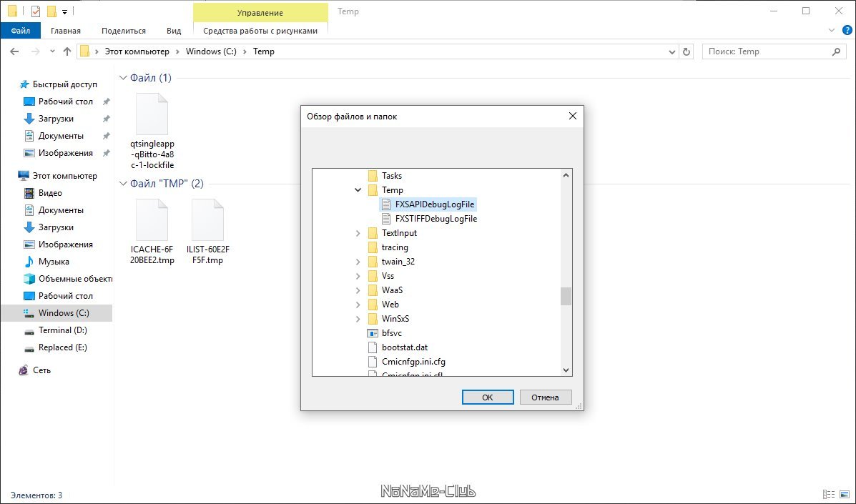Open Customize Quick Access Toolbar dropdown
This screenshot has height=504, width=856.
coord(64,11)
